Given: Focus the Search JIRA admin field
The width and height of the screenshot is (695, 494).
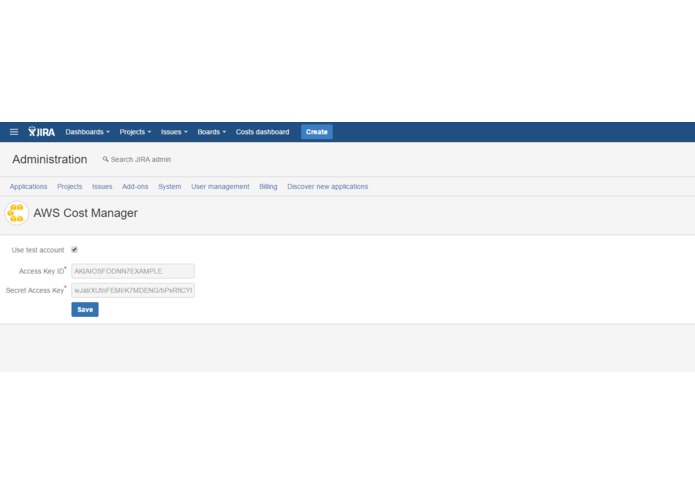Looking at the screenshot, I should click(x=141, y=159).
